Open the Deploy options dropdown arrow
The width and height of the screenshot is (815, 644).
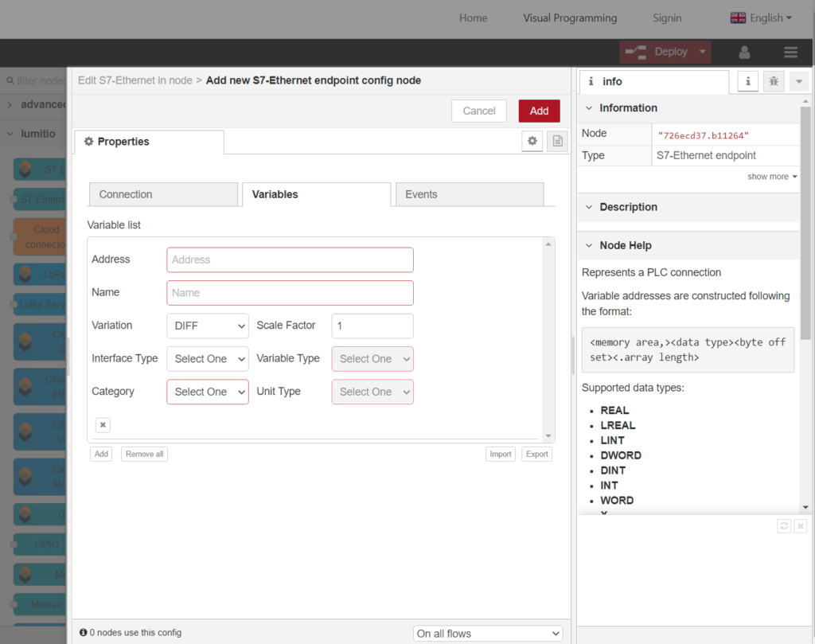703,52
